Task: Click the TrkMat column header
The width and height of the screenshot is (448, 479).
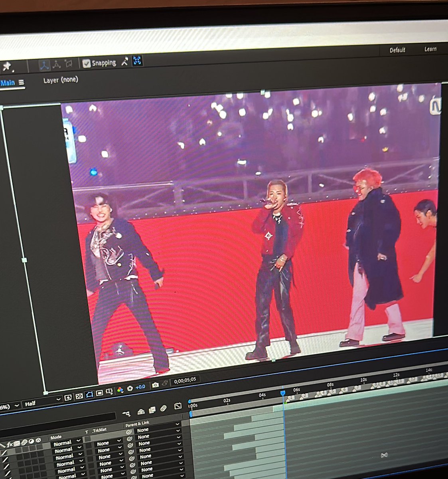Action: [99, 430]
